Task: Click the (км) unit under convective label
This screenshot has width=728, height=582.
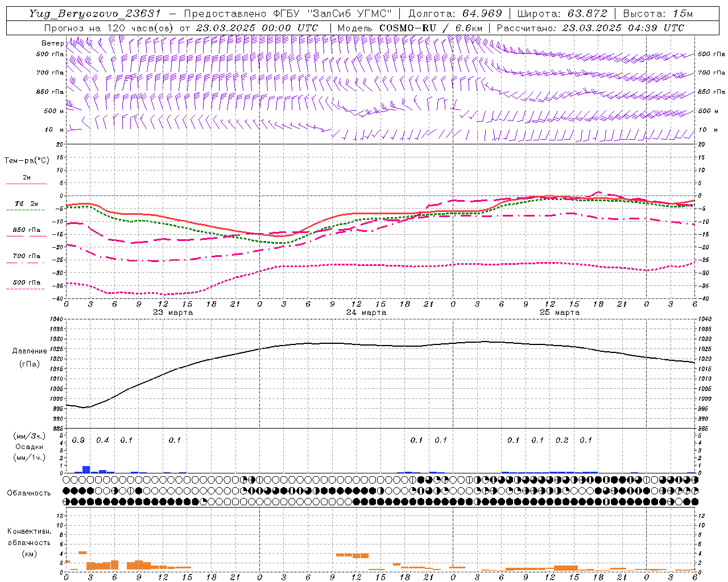Action: click(30, 554)
